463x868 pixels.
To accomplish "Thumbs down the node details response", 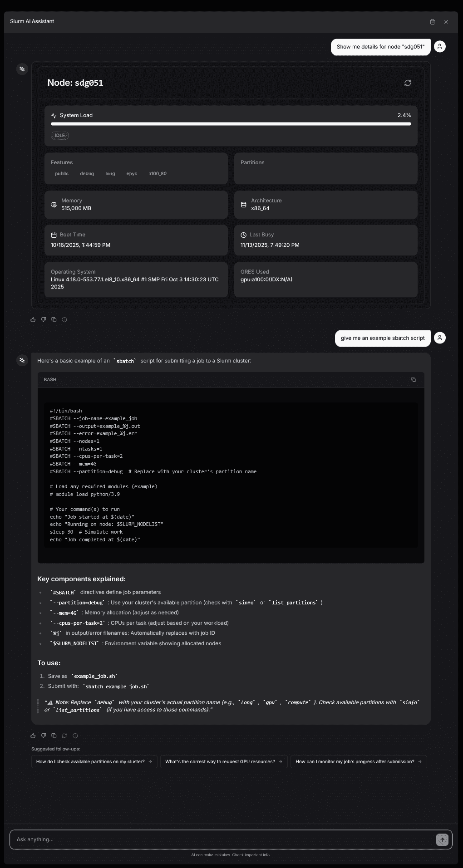I will [x=44, y=319].
